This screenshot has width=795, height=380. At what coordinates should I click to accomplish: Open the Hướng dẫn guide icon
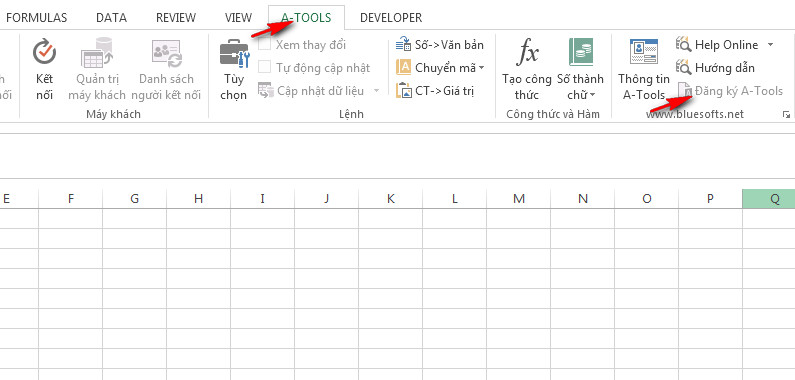683,67
